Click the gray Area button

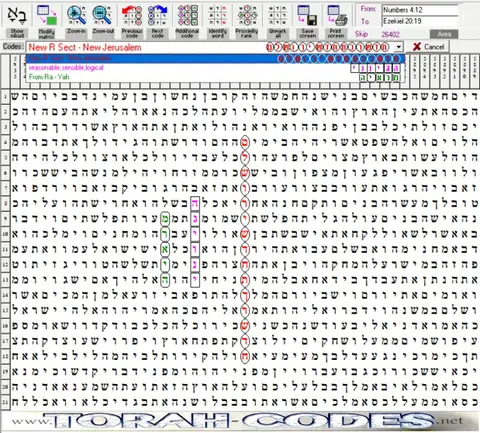(x=444, y=34)
